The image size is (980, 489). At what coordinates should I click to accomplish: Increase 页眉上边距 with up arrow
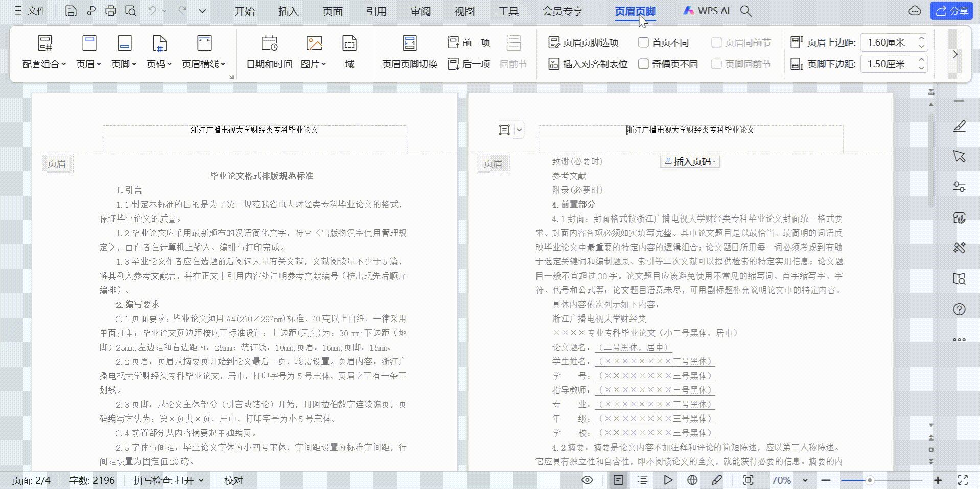tap(921, 38)
